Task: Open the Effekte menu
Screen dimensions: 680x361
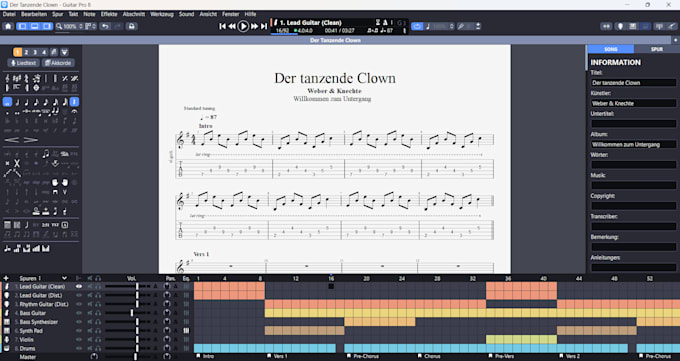Action: point(109,14)
